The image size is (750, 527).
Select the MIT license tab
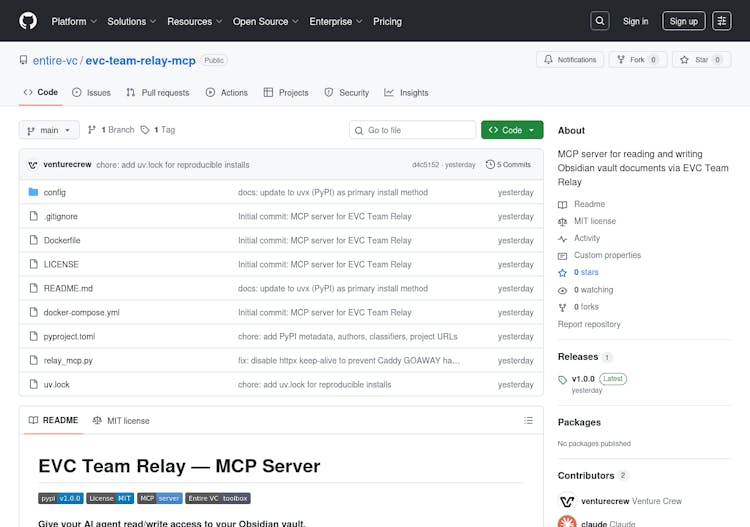(x=121, y=421)
